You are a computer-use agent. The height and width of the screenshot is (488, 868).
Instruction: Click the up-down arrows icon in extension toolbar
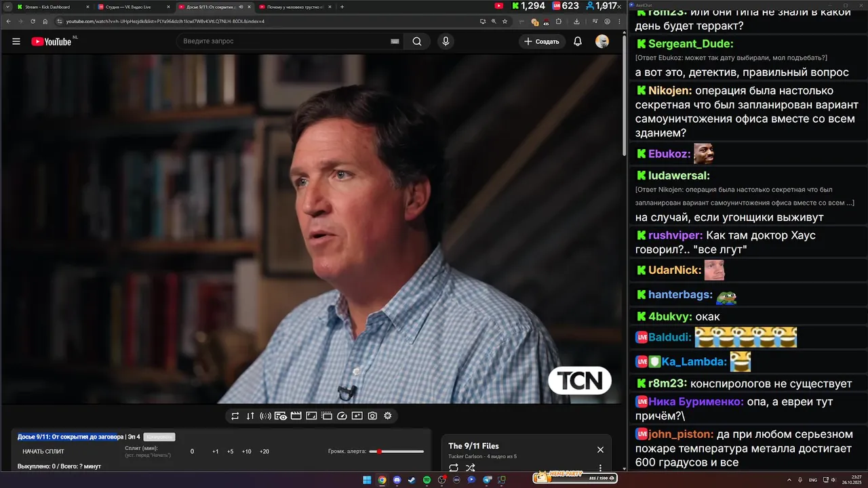tap(250, 416)
